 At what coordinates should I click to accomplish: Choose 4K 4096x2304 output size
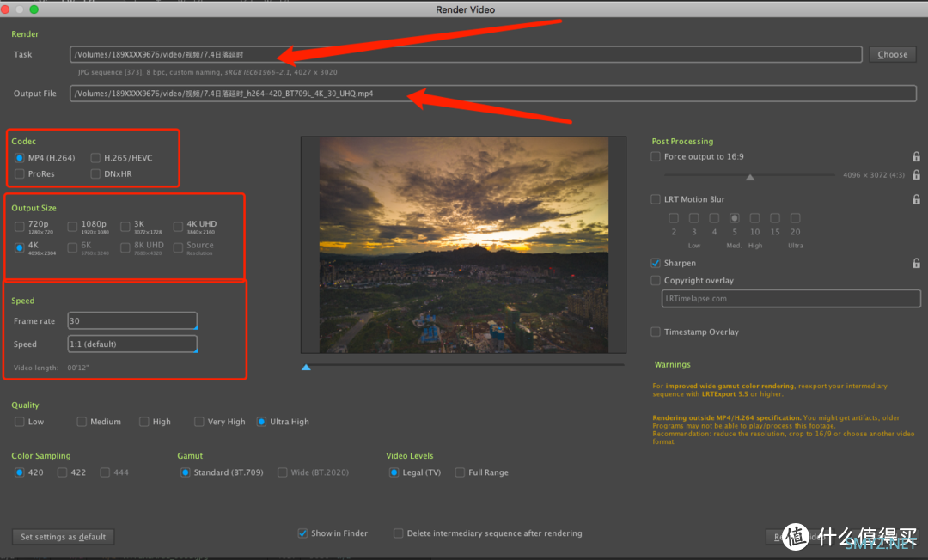point(20,247)
